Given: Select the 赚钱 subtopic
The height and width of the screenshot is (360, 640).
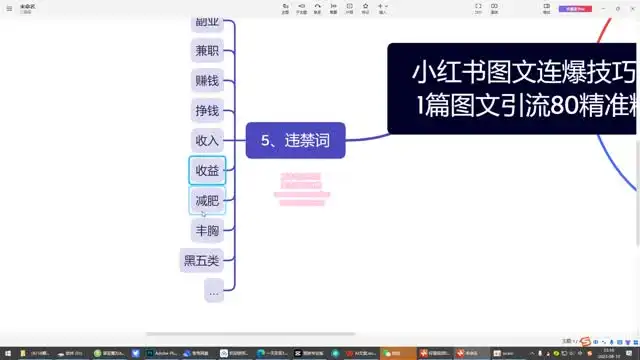Looking at the screenshot, I should tap(207, 81).
